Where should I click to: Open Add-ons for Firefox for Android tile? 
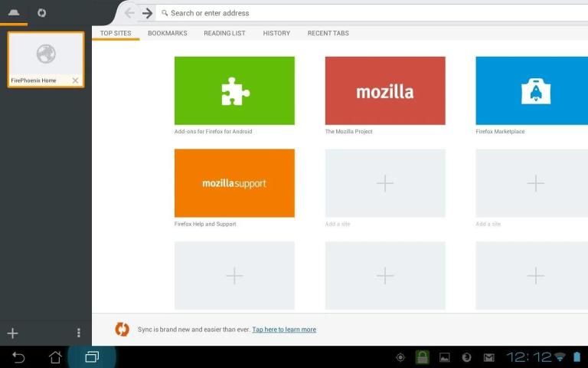(234, 90)
